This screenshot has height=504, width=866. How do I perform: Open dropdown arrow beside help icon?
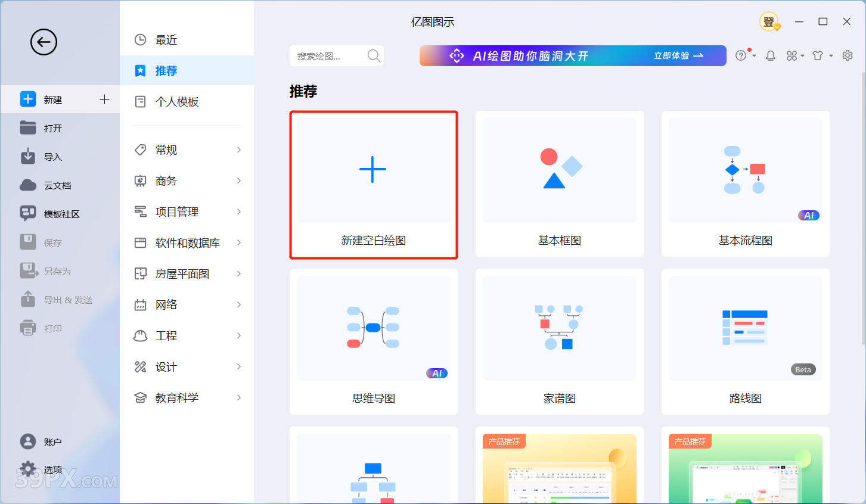point(754,56)
